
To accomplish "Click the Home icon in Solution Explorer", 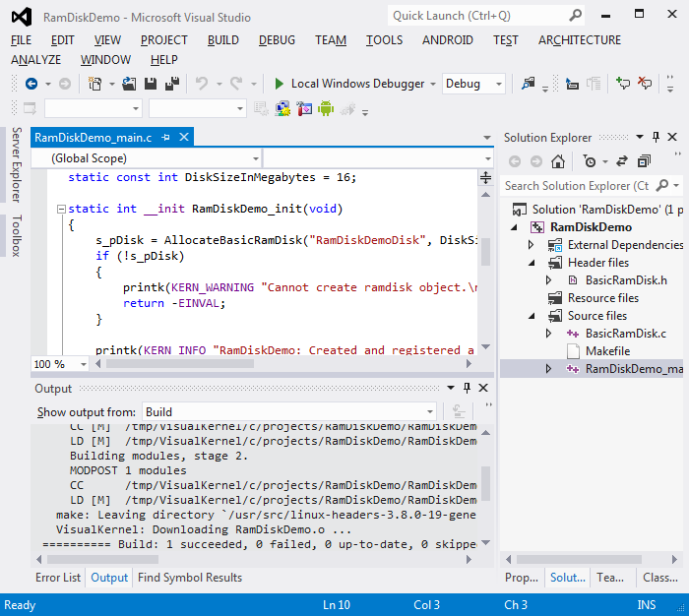I will [x=558, y=161].
